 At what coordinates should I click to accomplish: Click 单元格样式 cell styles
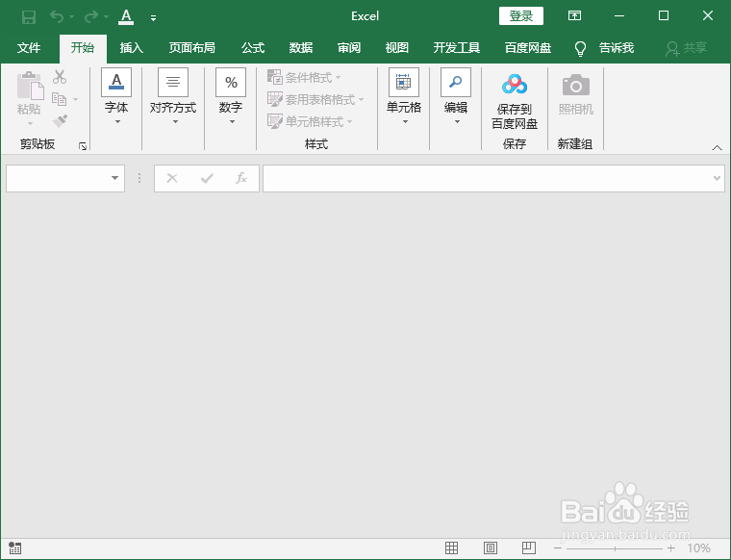[310, 121]
